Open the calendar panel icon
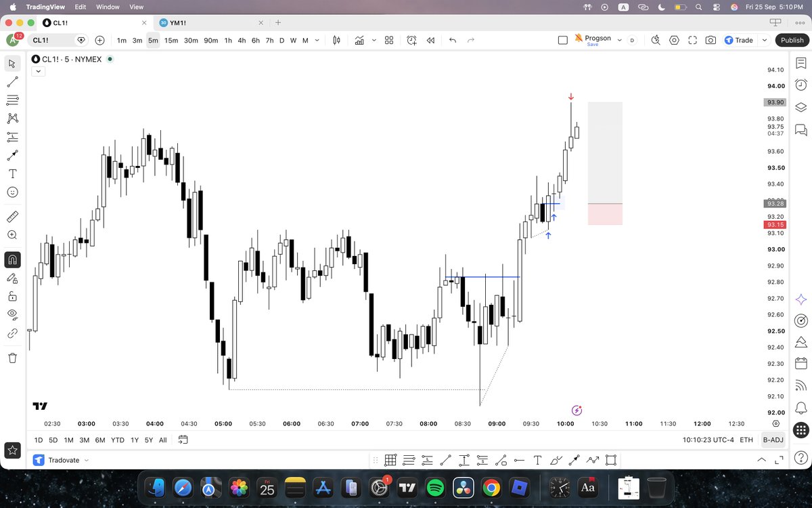Viewport: 812px width, 508px height. pyautogui.click(x=801, y=363)
